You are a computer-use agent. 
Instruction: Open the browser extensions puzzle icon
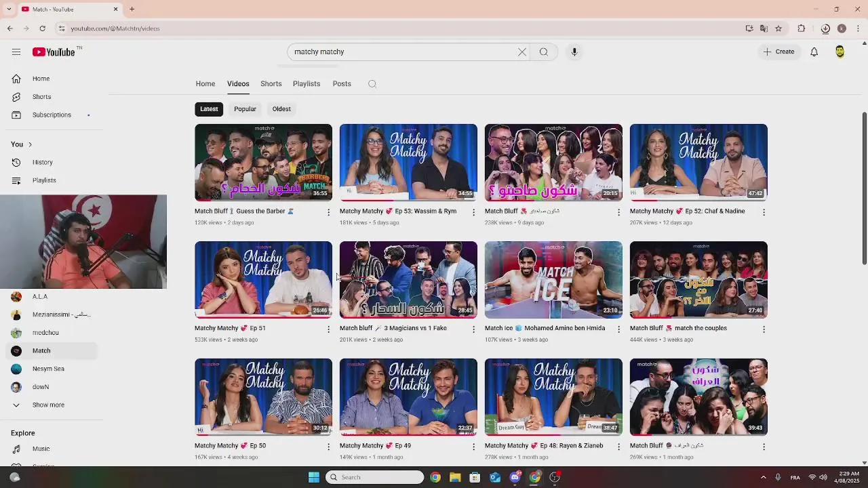(x=802, y=28)
